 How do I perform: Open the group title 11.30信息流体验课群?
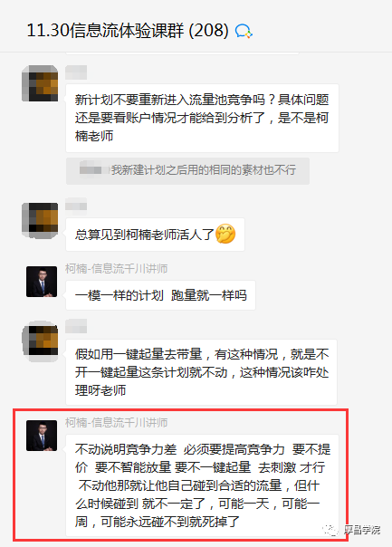(x=128, y=31)
